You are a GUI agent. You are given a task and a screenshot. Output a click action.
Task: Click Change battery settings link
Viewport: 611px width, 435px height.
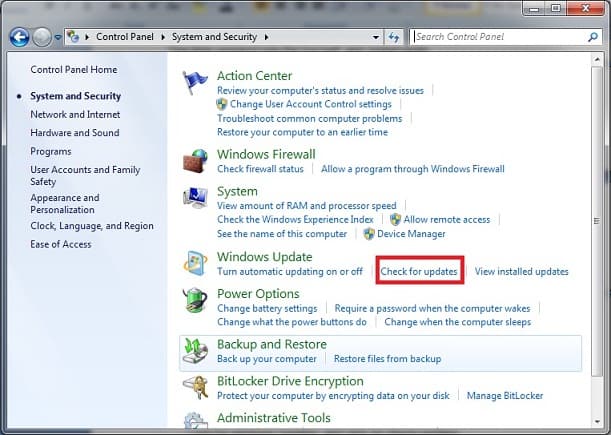[267, 308]
